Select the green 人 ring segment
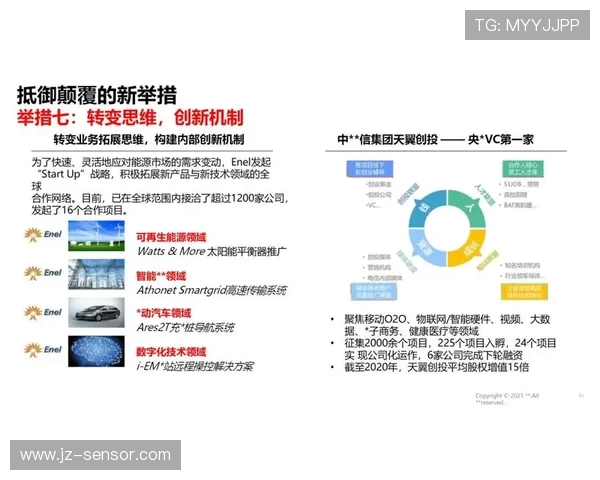 tap(469, 209)
